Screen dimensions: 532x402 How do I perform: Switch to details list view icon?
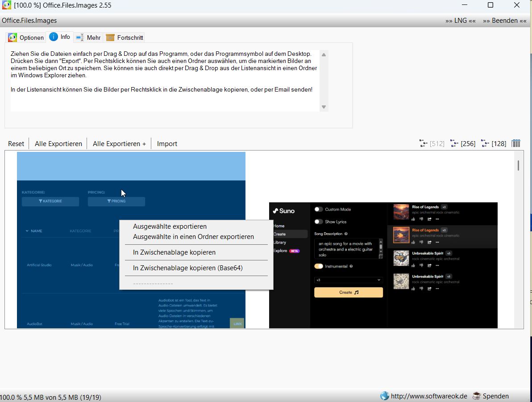[x=516, y=143]
